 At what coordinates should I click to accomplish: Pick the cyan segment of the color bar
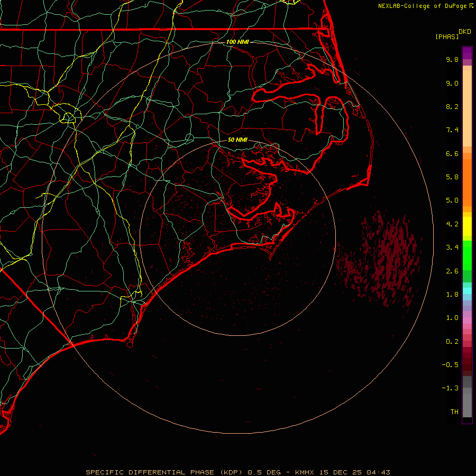pos(467,291)
